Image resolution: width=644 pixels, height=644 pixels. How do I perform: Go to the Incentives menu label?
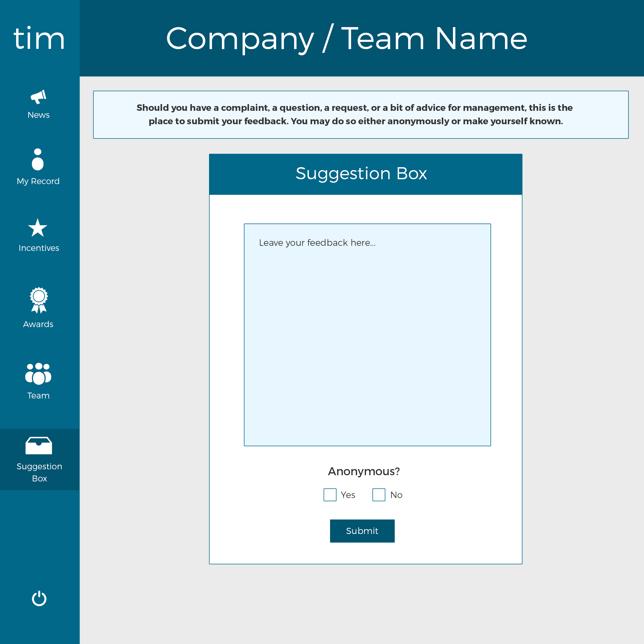coord(39,248)
